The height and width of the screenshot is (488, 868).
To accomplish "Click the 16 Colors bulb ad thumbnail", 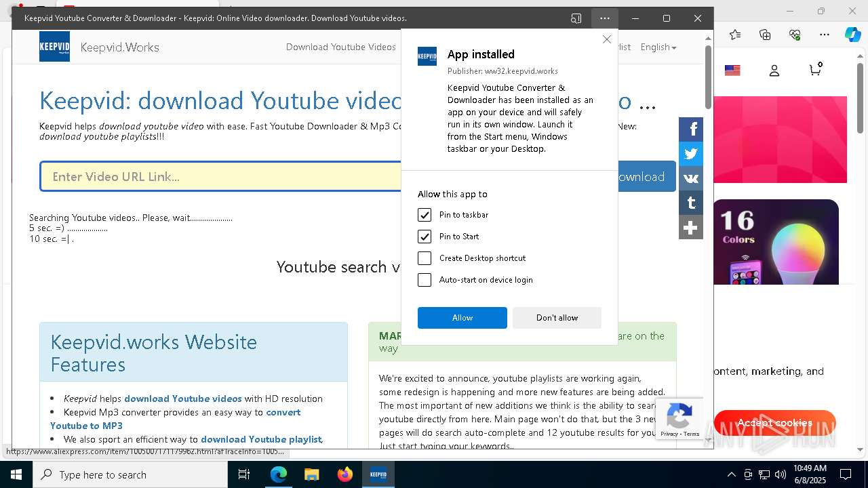I will tap(776, 242).
